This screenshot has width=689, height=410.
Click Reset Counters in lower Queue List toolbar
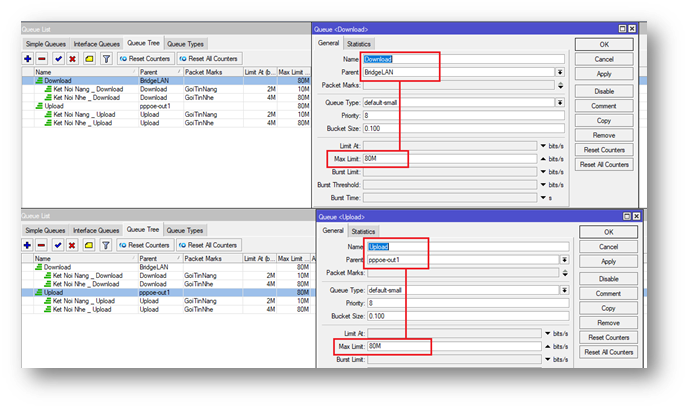[144, 245]
